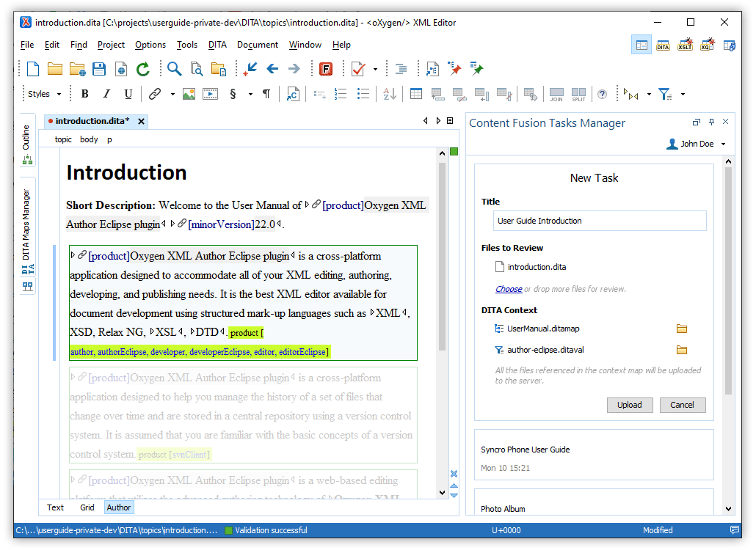Image resolution: width=756 pixels, height=550 pixels.
Task: Click the Format and Indent icon
Action: tap(401, 69)
